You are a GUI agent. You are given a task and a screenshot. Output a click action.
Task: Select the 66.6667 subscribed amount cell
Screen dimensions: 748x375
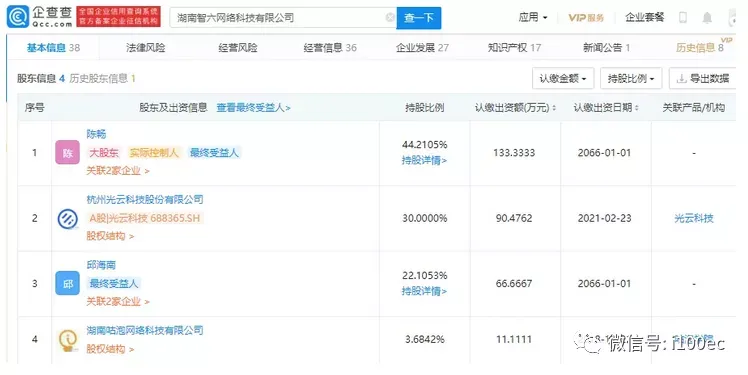tap(514, 283)
